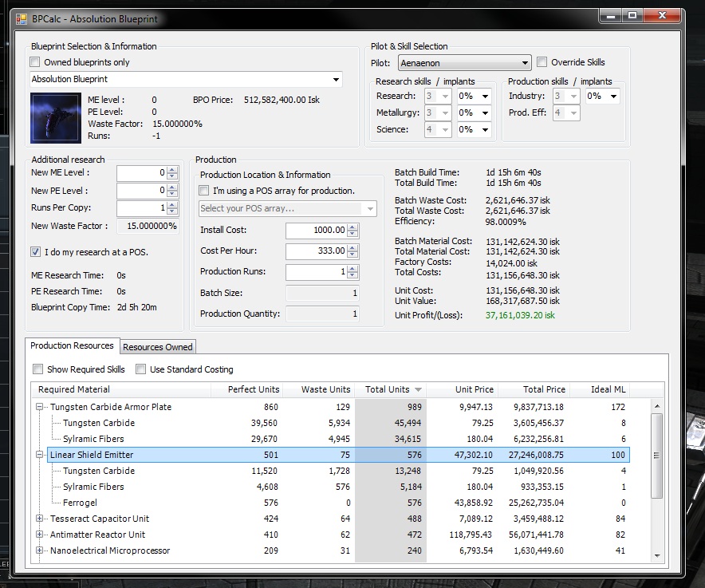Screen dimensions: 705x588
Task: Sort by the Total Units column header
Action: (x=388, y=389)
